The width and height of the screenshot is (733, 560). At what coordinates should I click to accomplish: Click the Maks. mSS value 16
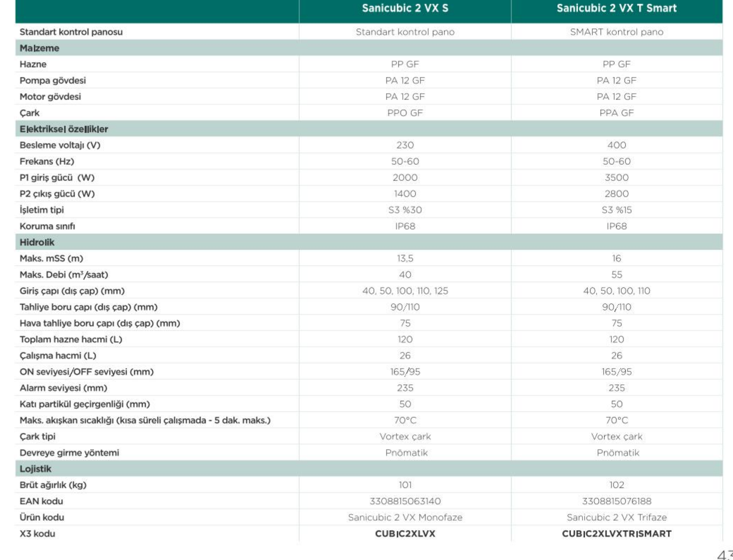point(616,259)
